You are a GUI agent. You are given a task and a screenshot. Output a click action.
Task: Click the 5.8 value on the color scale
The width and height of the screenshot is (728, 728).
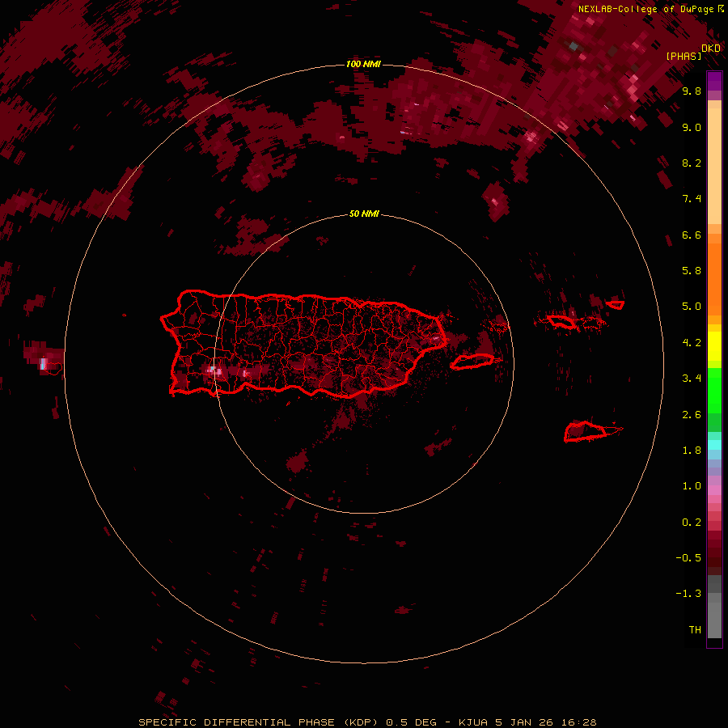pyautogui.click(x=692, y=271)
